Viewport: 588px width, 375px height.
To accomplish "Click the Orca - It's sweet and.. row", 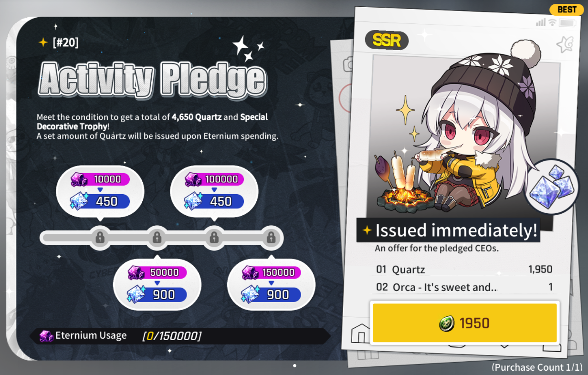I will pos(464,287).
